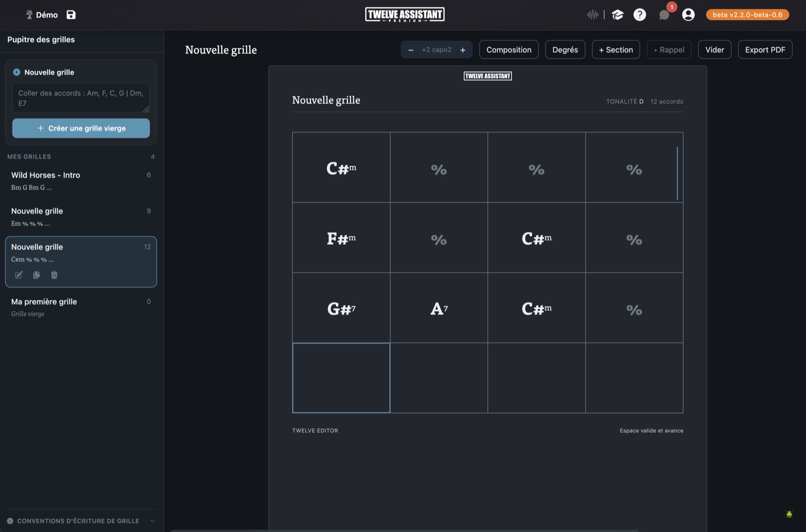Click the Rappel button
Screen dimensions: 806x532
point(669,49)
